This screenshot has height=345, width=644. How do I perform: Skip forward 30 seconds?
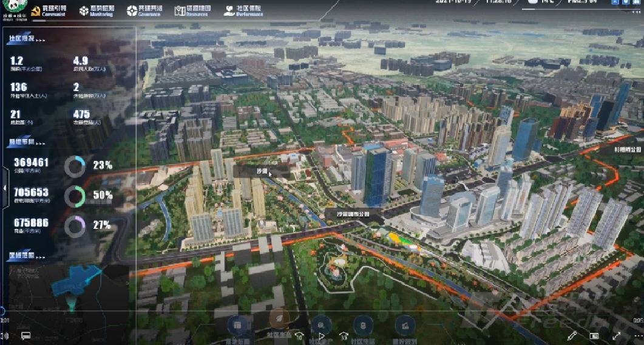(344, 335)
